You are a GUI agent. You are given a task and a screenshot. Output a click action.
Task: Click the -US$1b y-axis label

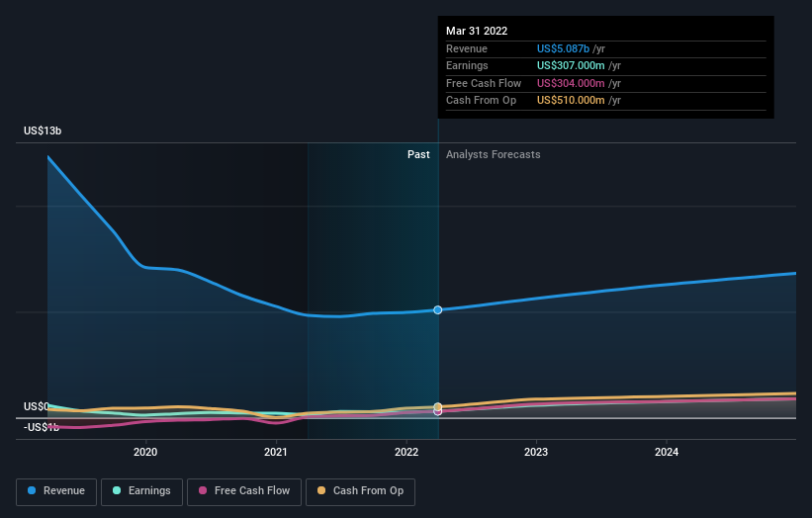[x=42, y=427]
